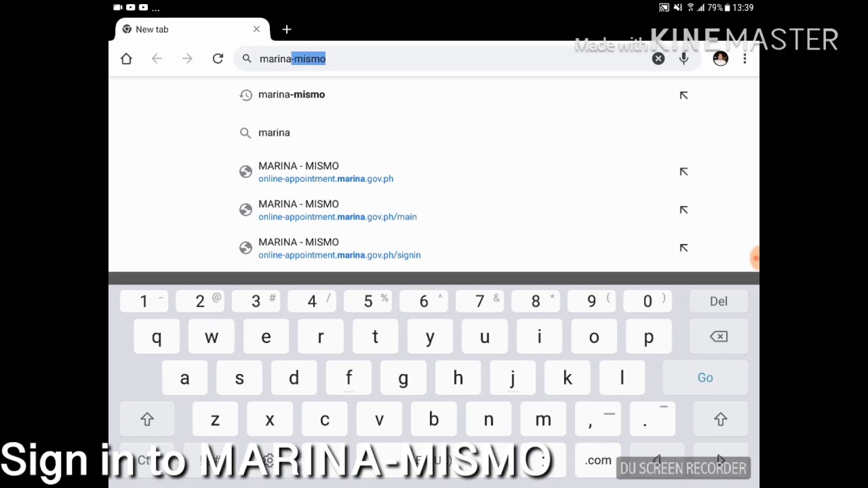This screenshot has height=488, width=868.
Task: Click the browser back arrow
Action: point(157,59)
